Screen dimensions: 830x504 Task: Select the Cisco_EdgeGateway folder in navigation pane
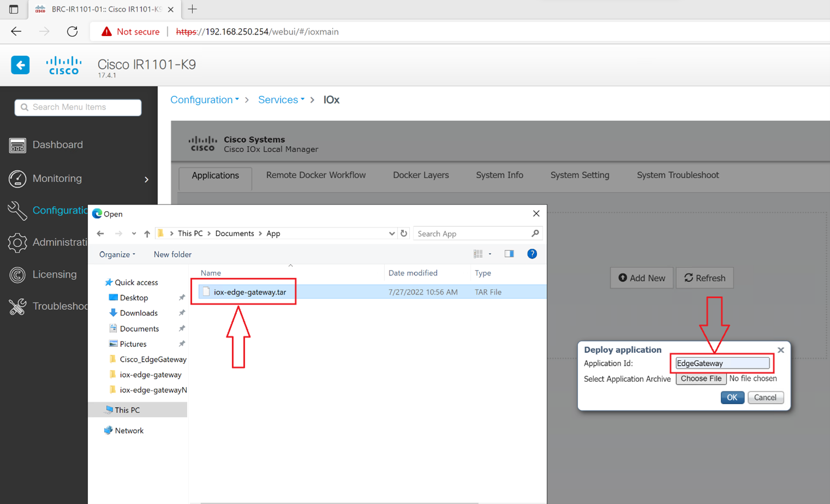click(x=153, y=359)
